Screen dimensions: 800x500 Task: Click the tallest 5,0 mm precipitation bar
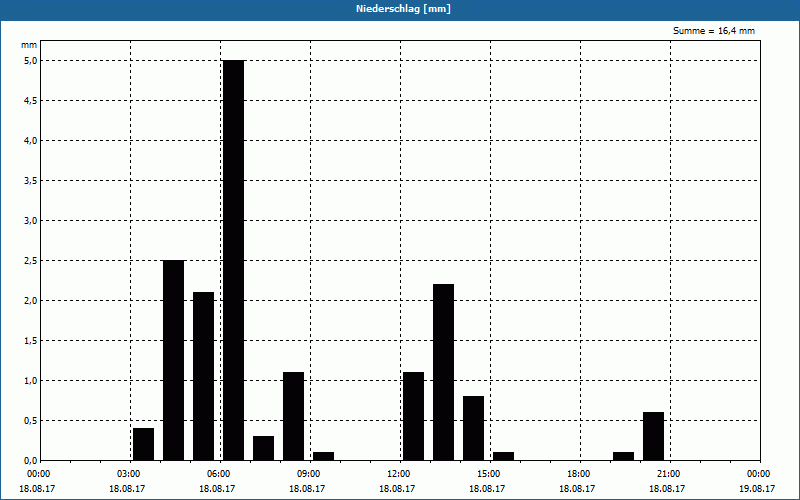click(x=234, y=260)
